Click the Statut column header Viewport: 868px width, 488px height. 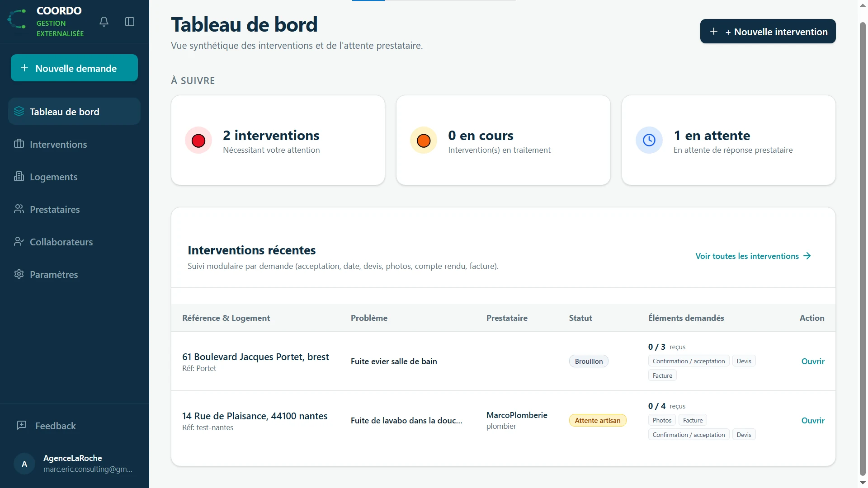point(580,318)
